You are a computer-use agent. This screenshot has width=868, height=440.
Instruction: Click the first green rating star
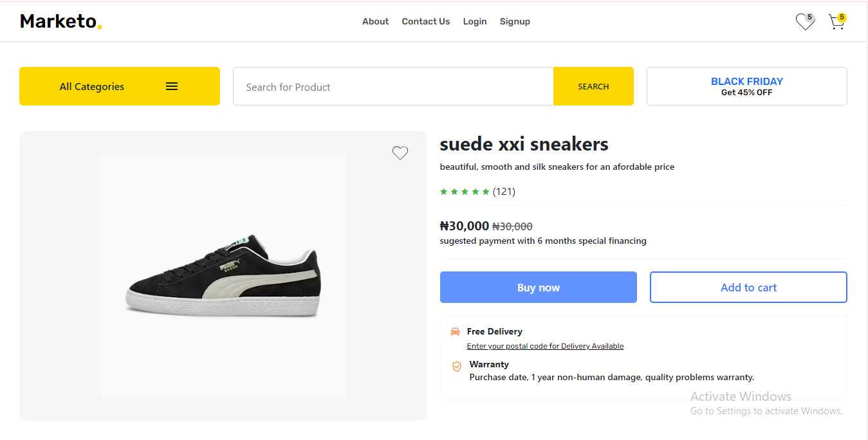[443, 192]
